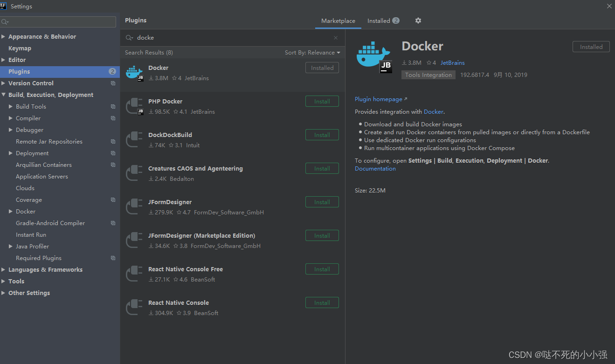Expand the Docker settings subnode
This screenshot has height=364, width=615.
[11, 212]
